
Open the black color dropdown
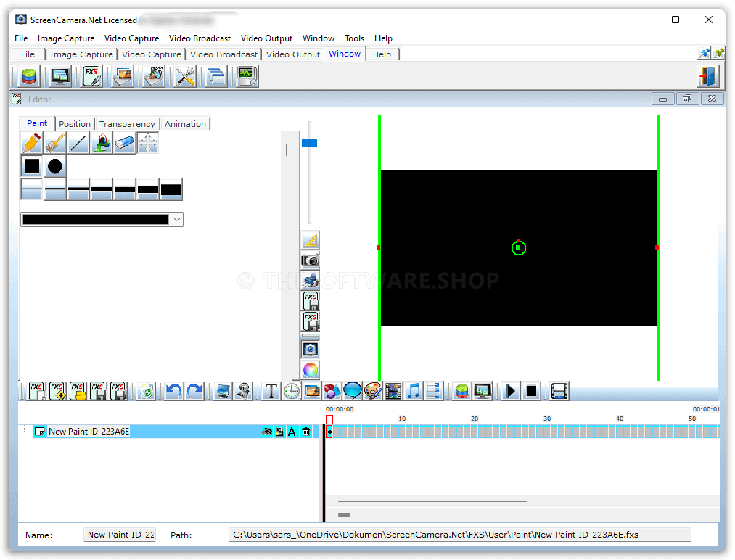click(177, 219)
